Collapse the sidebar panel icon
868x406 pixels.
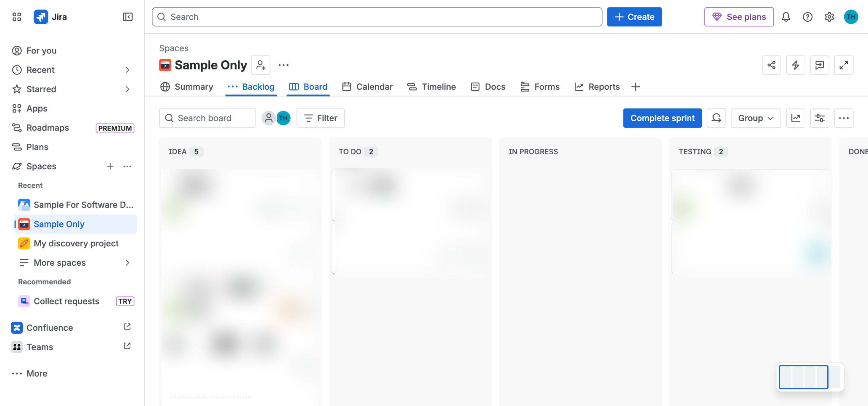127,17
